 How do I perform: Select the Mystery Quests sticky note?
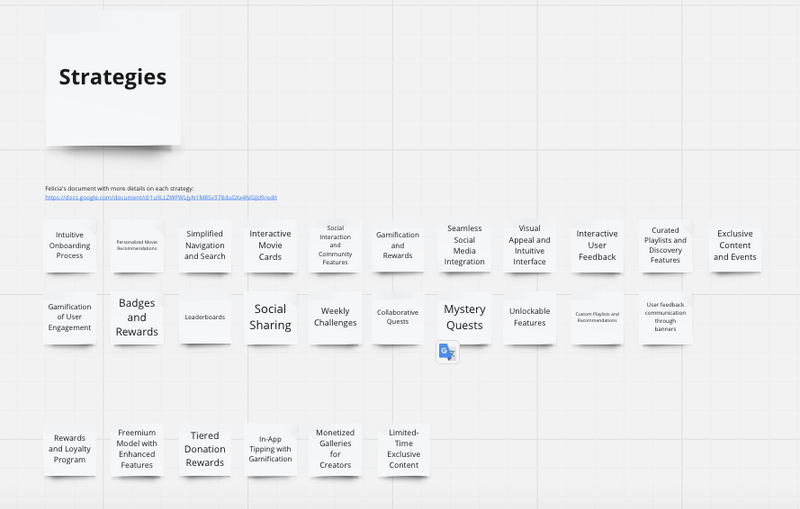(x=464, y=318)
